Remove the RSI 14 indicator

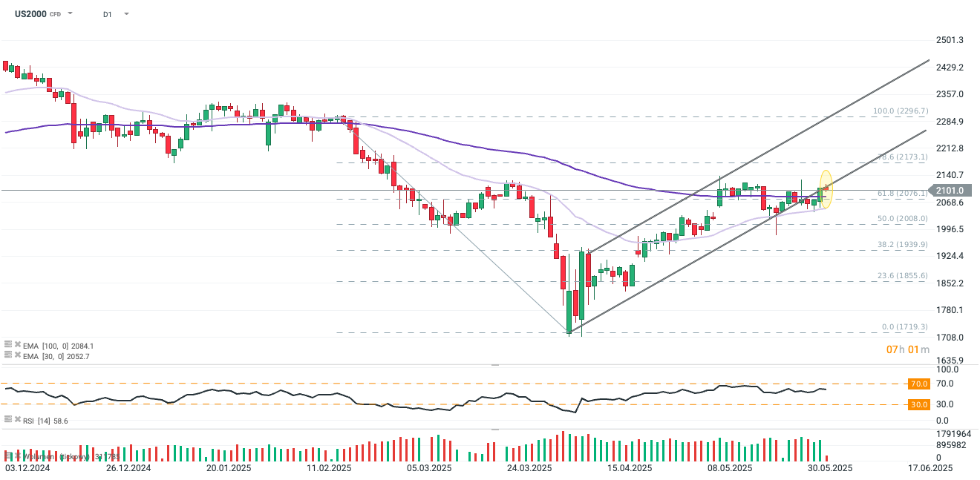pyautogui.click(x=18, y=419)
